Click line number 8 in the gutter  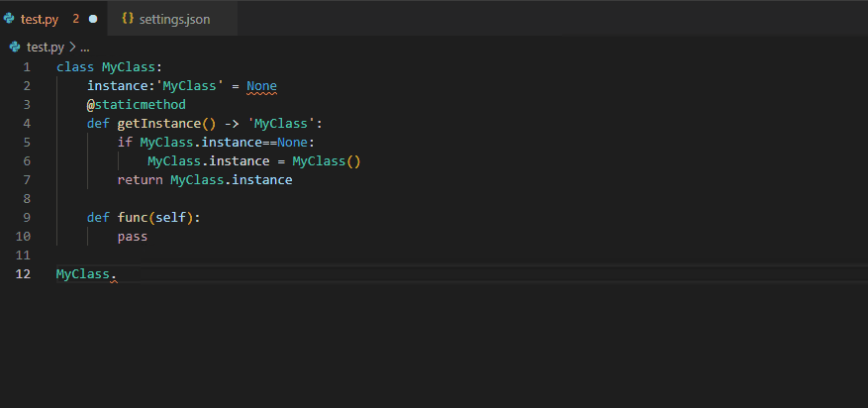point(27,199)
